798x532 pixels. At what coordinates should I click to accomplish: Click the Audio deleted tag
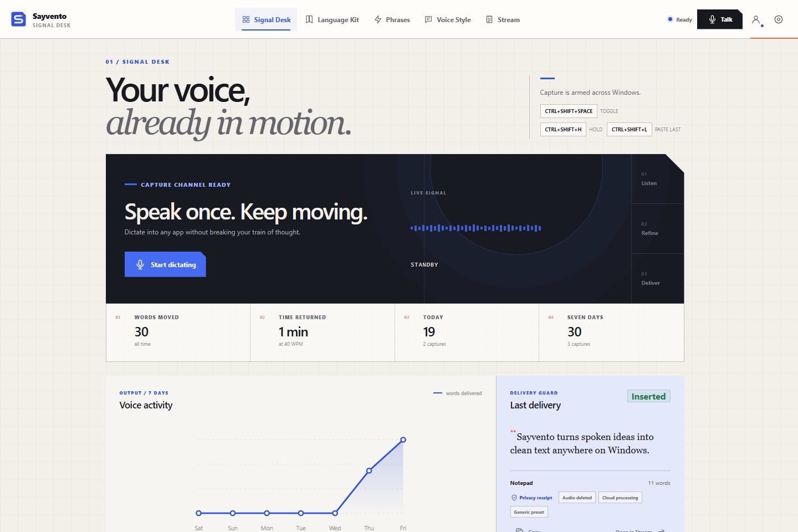(x=577, y=498)
